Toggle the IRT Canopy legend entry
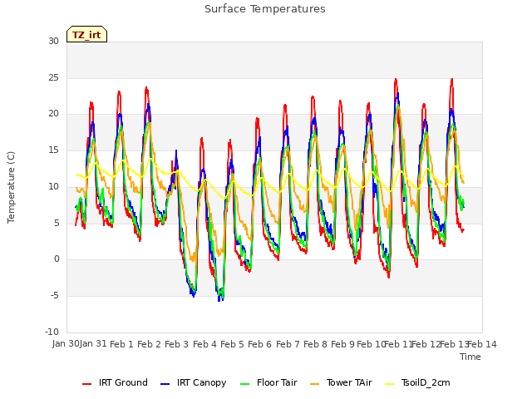This screenshot has height=399, width=532. click(194, 382)
